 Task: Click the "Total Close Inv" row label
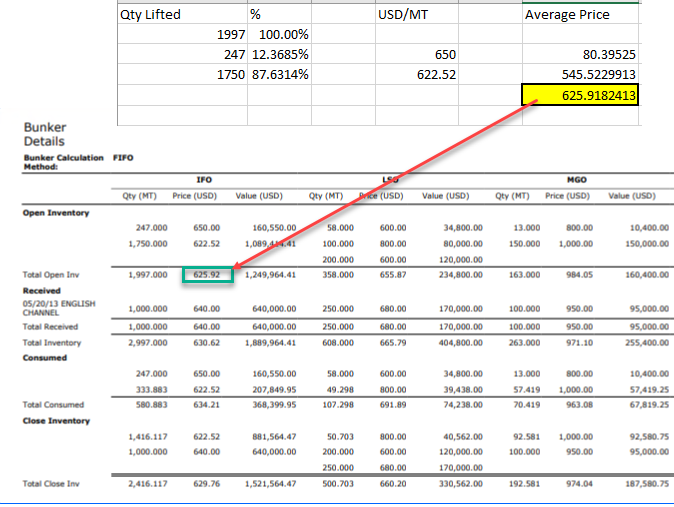point(50,484)
